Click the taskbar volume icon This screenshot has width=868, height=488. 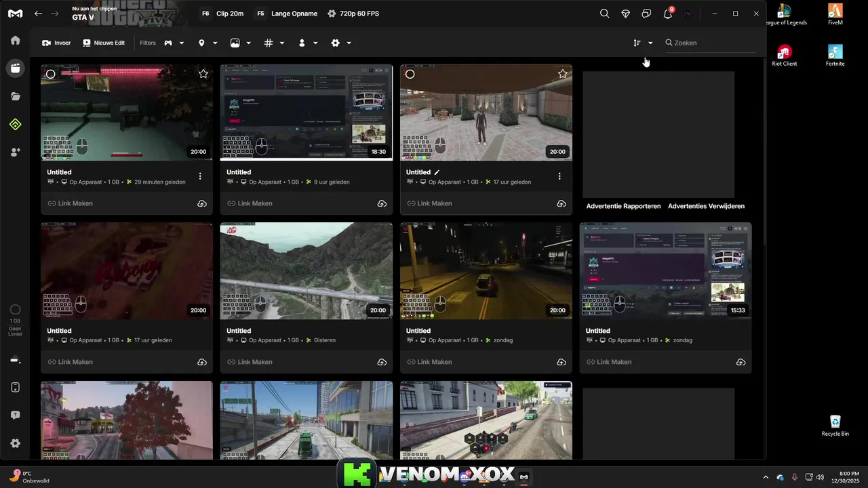click(820, 477)
